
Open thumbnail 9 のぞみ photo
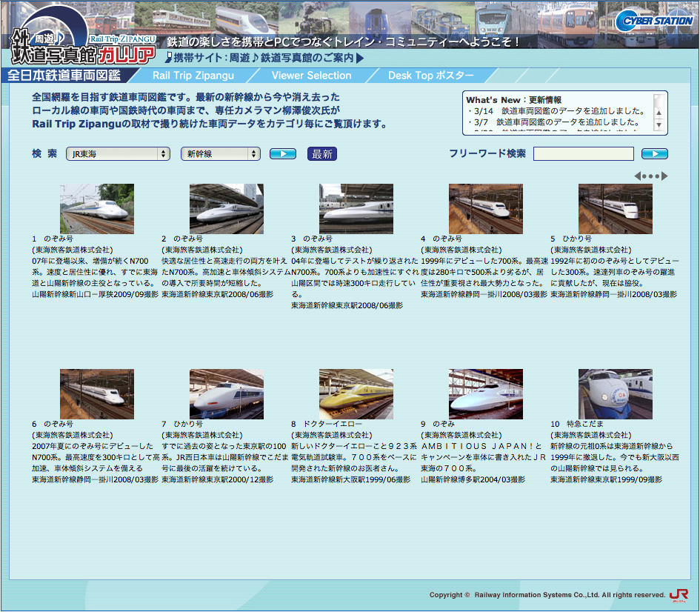click(486, 394)
